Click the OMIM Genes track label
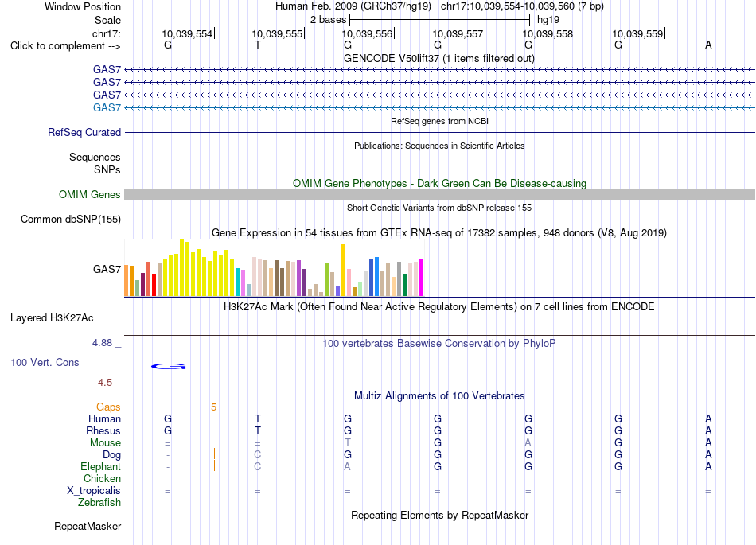 coord(89,194)
